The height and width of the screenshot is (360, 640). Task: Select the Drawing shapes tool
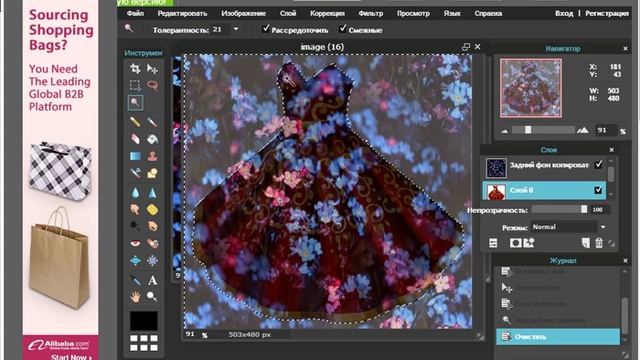(x=152, y=173)
